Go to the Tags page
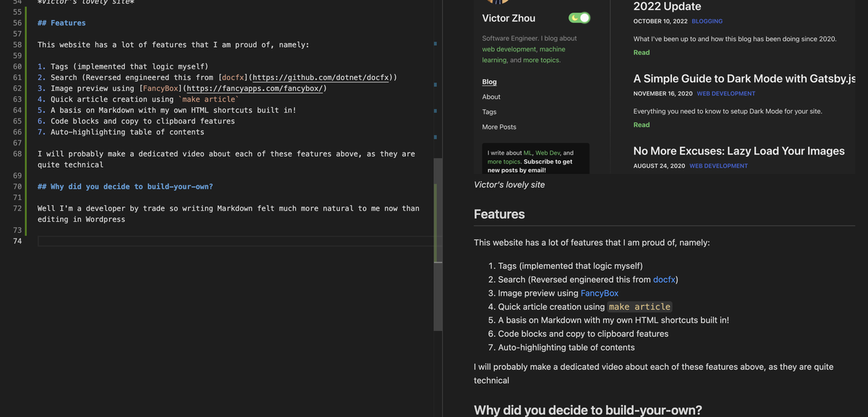The image size is (868, 417). pos(489,112)
